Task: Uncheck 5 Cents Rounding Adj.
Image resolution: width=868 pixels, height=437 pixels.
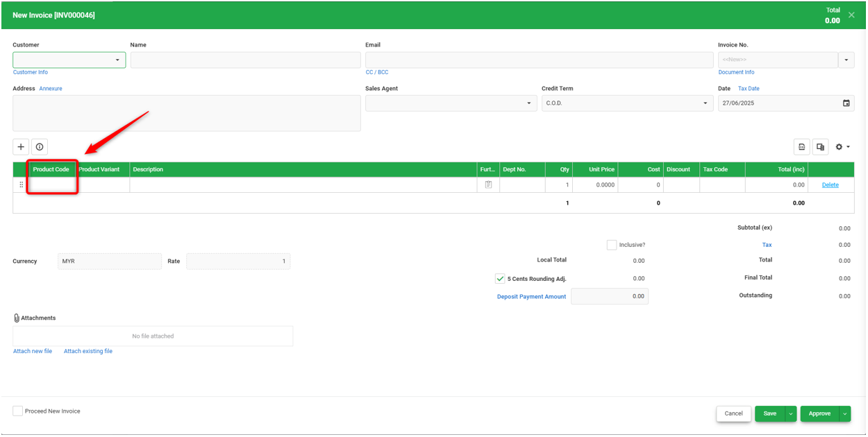Action: (500, 279)
